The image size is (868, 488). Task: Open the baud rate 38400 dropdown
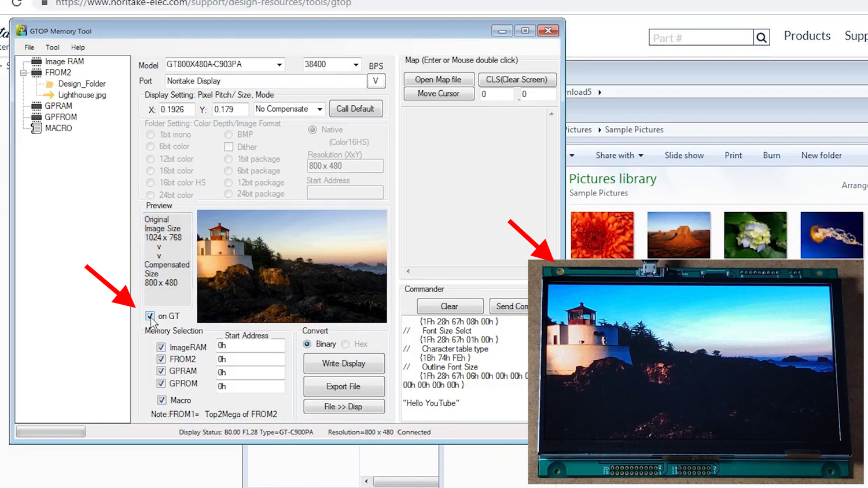(355, 65)
